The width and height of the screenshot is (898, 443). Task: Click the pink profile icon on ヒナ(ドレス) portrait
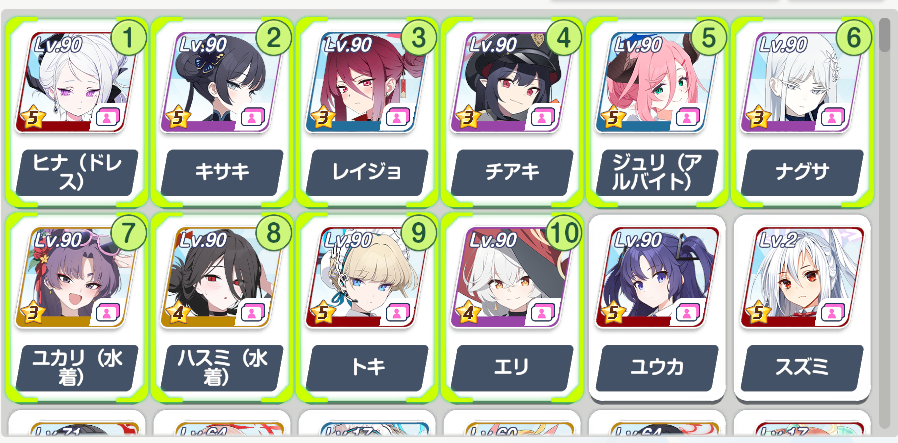[107, 118]
